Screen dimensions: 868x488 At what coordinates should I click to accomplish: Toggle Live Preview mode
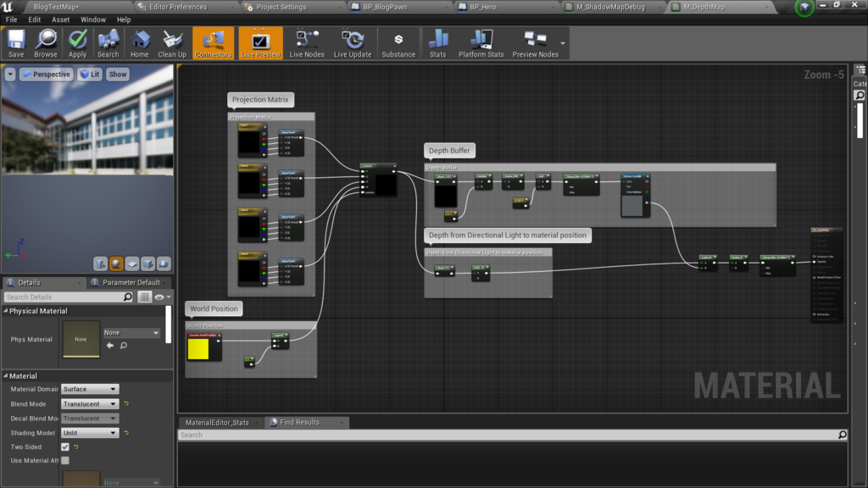click(x=261, y=43)
